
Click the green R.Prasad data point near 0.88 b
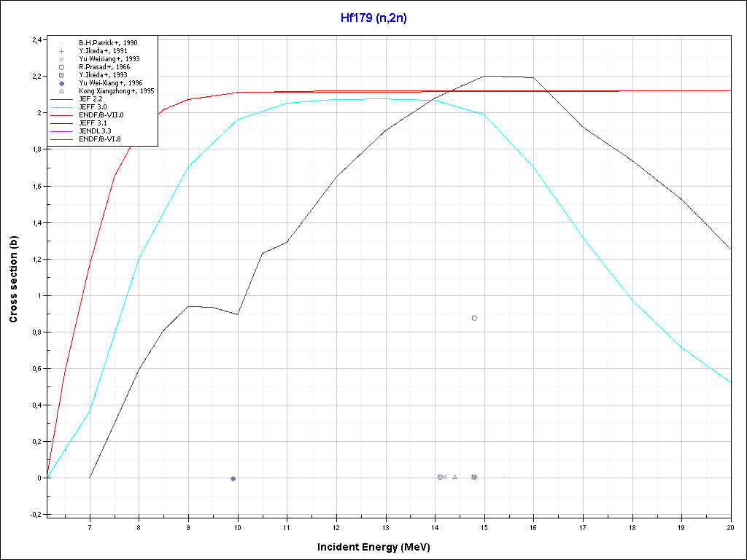click(x=474, y=318)
